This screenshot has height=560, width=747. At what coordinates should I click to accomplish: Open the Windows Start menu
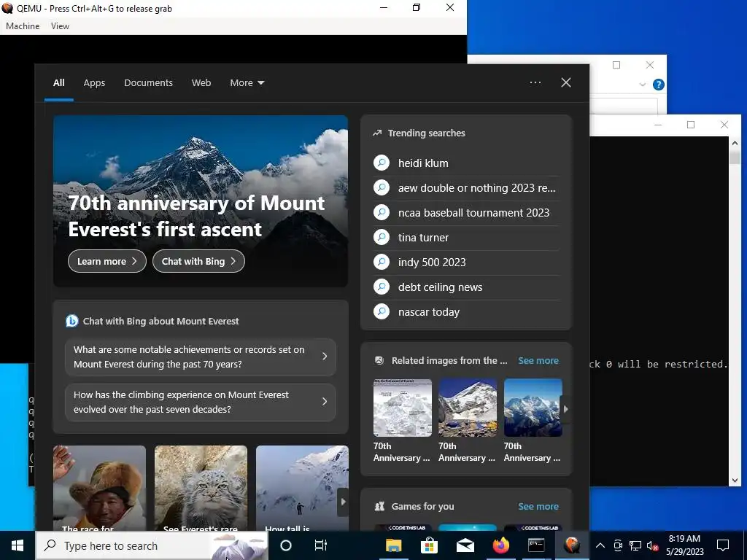(x=18, y=545)
